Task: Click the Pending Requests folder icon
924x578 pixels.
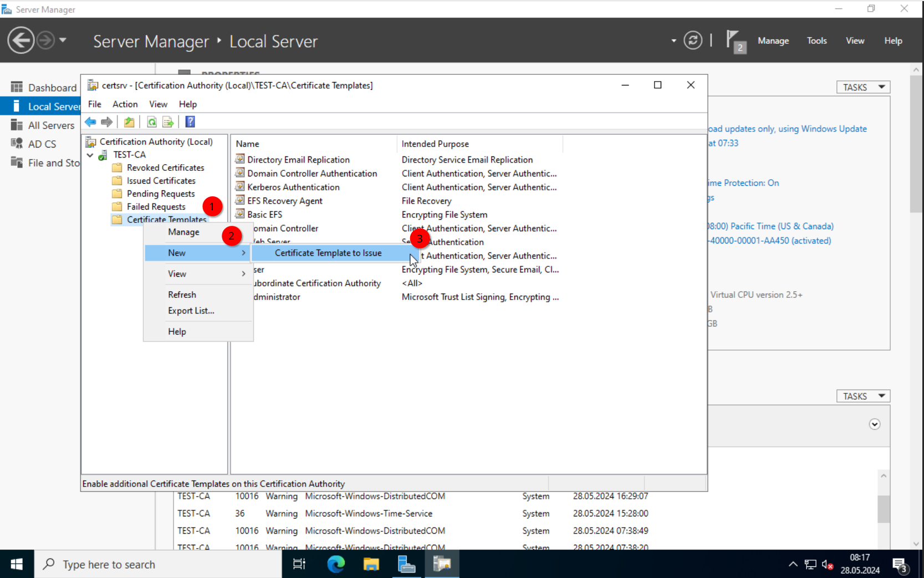Action: click(x=117, y=194)
